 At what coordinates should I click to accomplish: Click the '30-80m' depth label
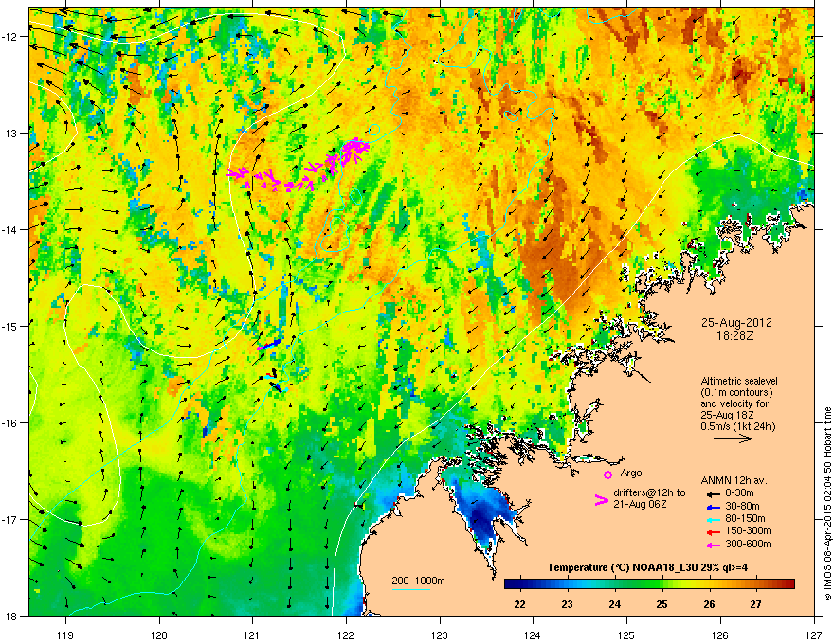pos(742,507)
